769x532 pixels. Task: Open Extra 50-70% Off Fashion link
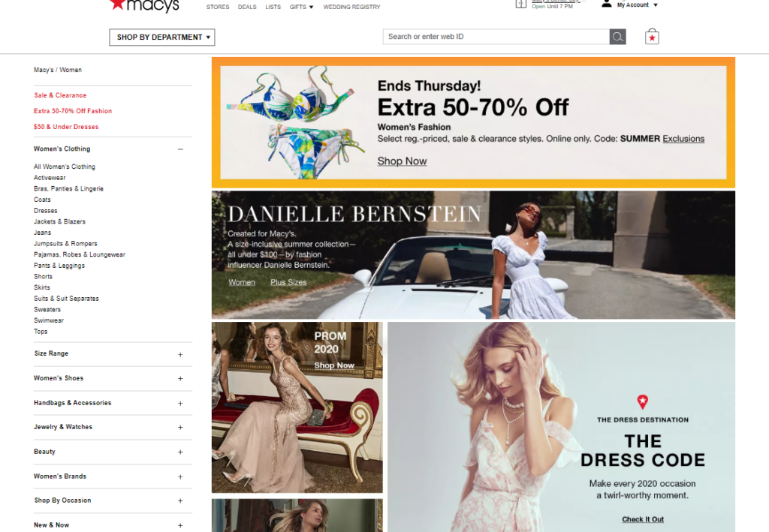(73, 111)
